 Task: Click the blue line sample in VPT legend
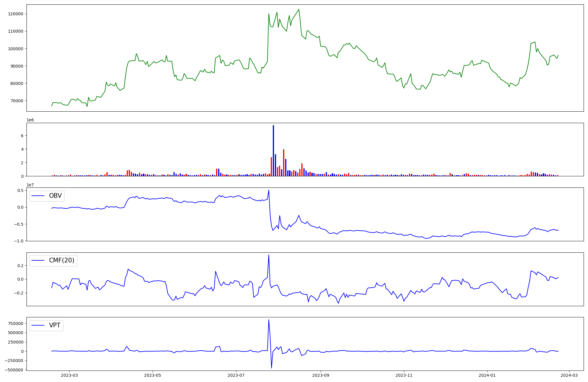(x=38, y=325)
